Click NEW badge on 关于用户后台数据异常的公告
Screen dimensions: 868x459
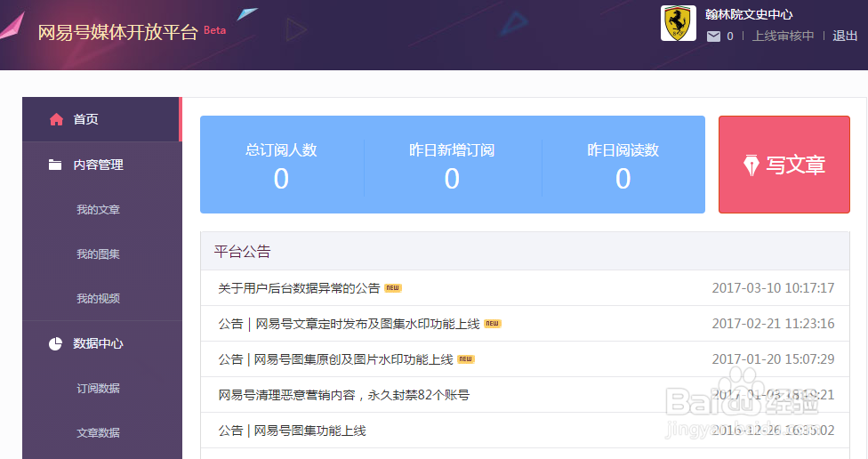pos(392,288)
